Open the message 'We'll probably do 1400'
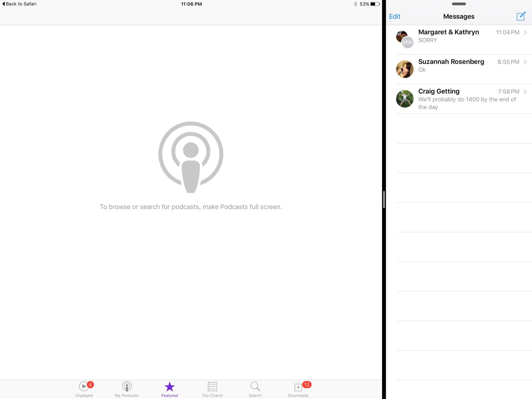This screenshot has height=399, width=532. tap(467, 103)
